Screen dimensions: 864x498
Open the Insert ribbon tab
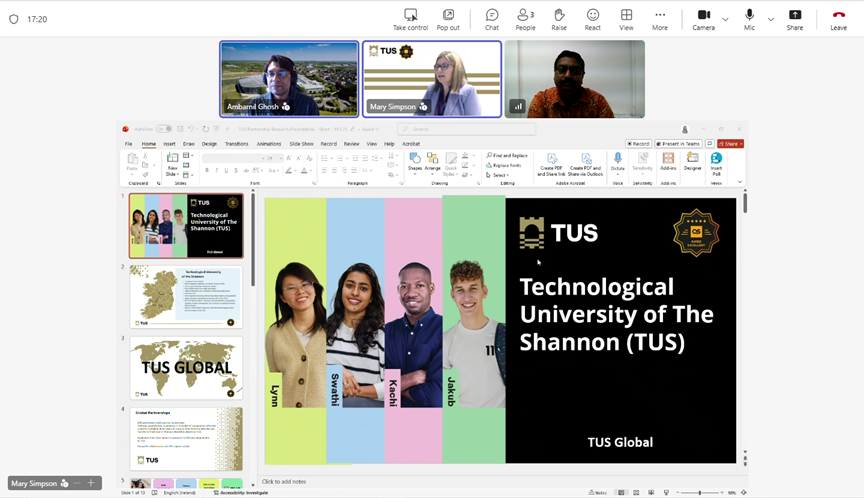(x=169, y=144)
